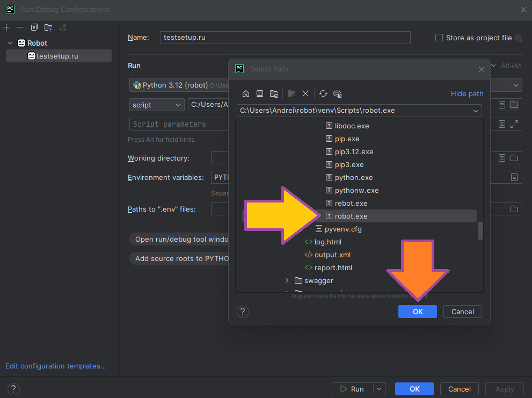This screenshot has width=532, height=398.
Task: Open the Run button dropdown arrow
Action: click(x=379, y=389)
